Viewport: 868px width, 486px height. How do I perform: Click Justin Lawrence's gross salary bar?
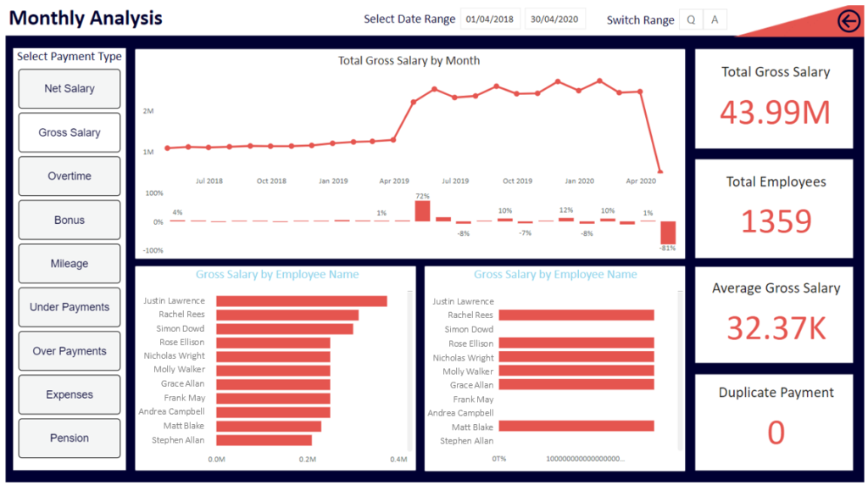click(301, 301)
